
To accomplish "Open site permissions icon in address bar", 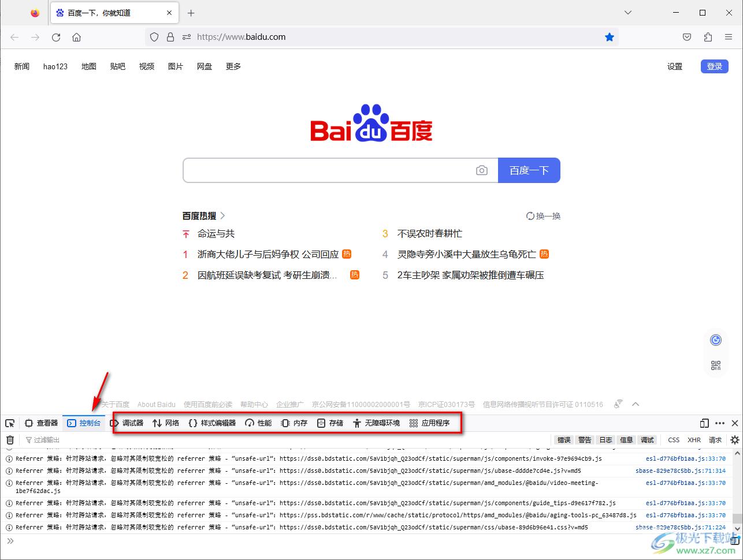I will [187, 37].
